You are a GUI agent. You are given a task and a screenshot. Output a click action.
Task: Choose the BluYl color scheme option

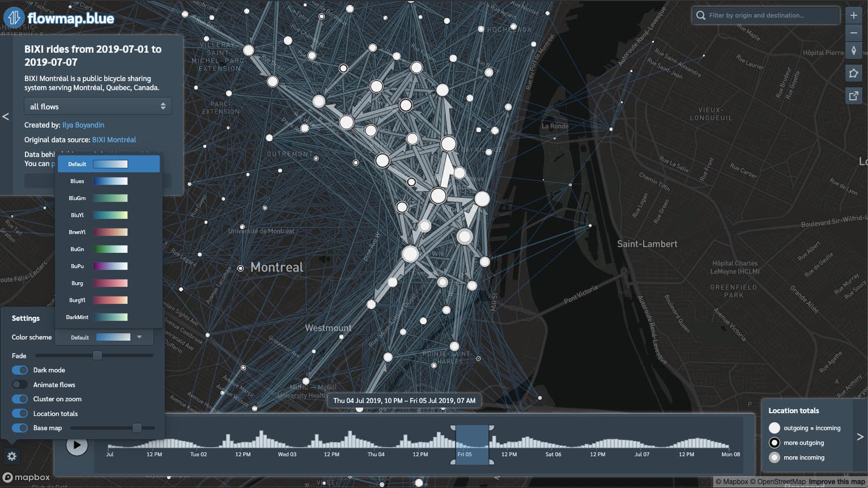click(109, 215)
